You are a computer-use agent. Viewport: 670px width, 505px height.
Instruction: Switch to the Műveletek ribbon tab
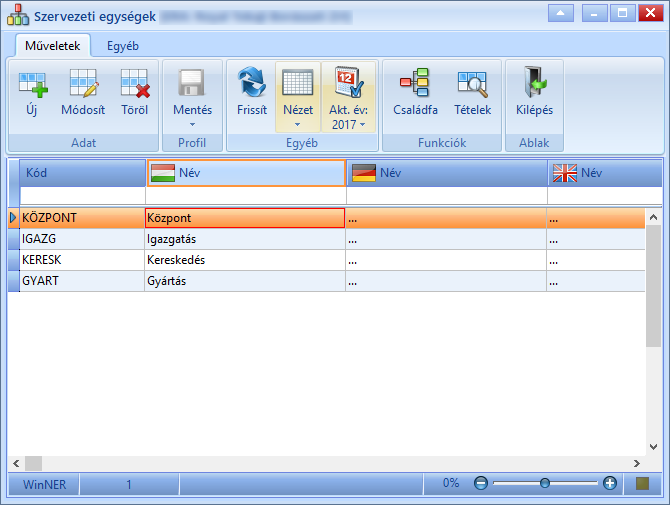(53, 46)
